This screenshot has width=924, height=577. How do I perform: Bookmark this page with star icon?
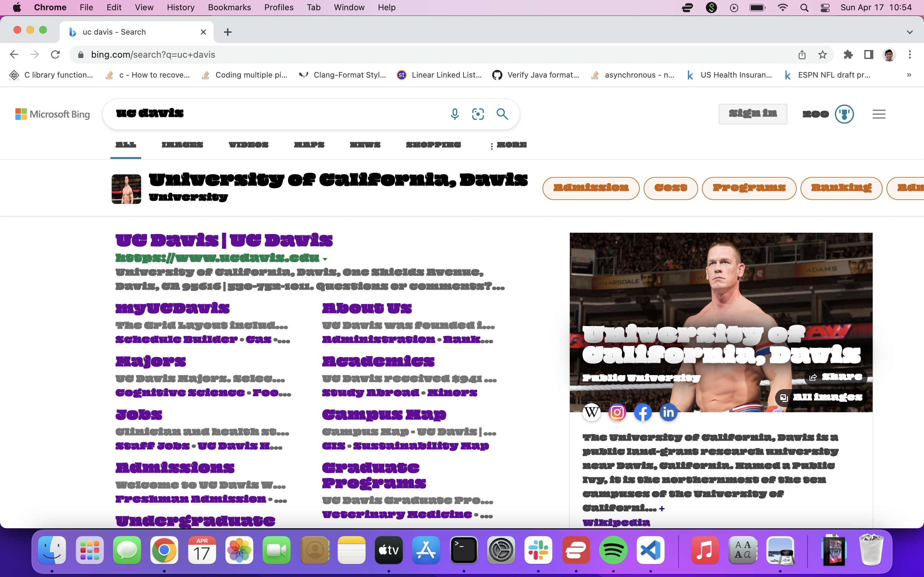coord(822,54)
